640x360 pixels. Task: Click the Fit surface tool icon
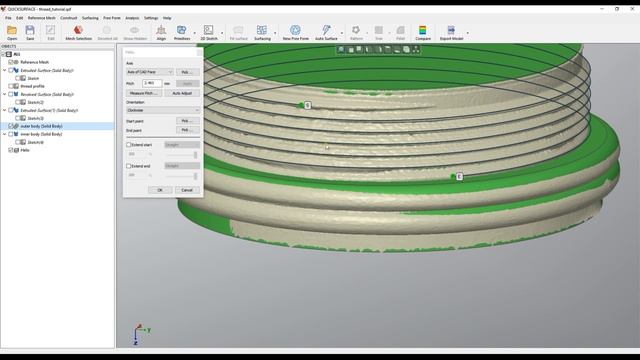[238, 30]
